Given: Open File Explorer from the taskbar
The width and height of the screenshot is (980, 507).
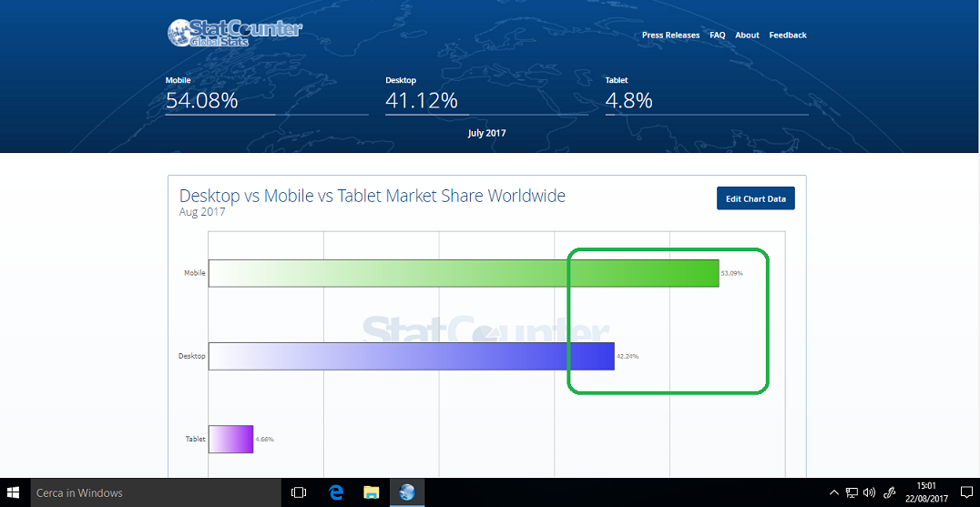Looking at the screenshot, I should pyautogui.click(x=372, y=492).
